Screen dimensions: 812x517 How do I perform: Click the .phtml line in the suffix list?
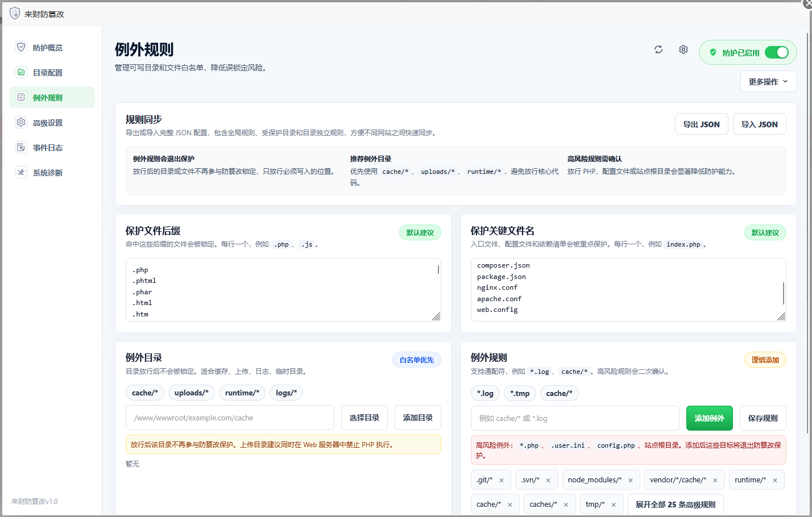tap(144, 281)
